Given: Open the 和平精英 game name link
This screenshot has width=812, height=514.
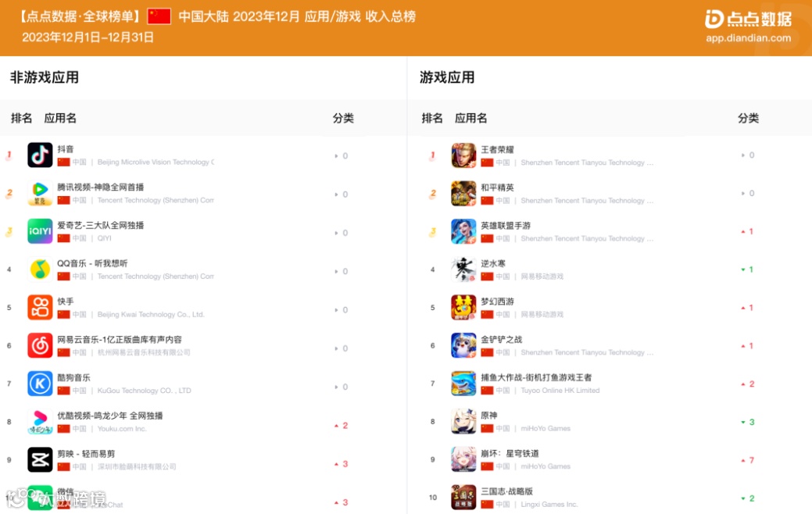Looking at the screenshot, I should coord(497,187).
